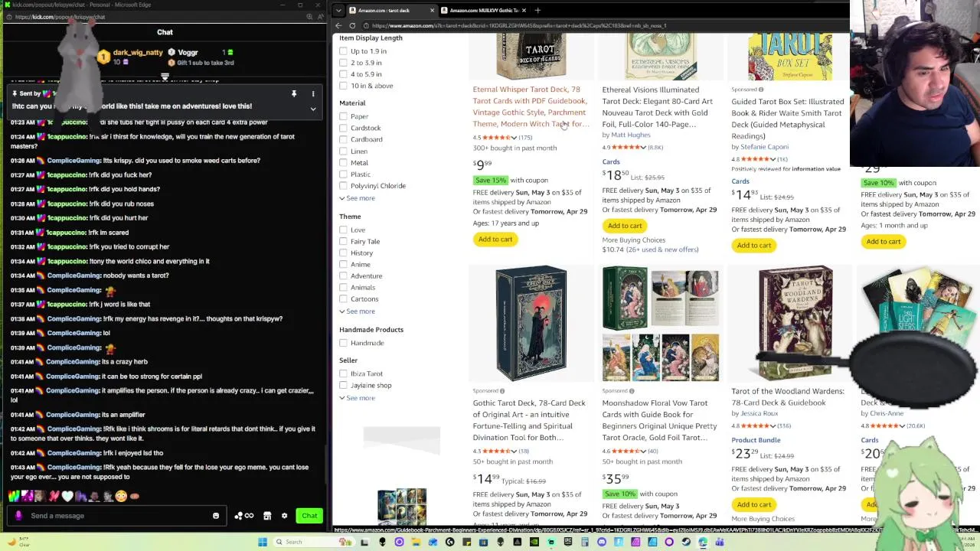Open Moonshadow Floral Vow Tarot product image
Viewport: 980px width, 551px height.
pyautogui.click(x=660, y=324)
